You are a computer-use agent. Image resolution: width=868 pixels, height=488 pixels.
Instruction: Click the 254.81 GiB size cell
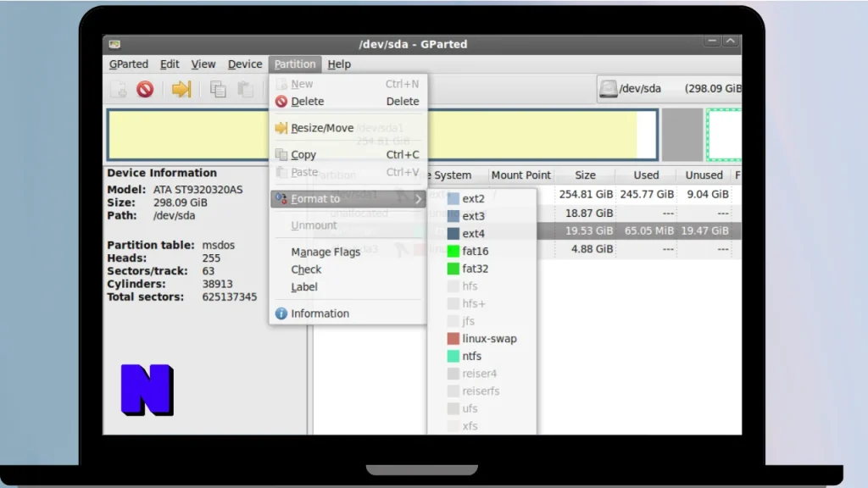click(586, 194)
